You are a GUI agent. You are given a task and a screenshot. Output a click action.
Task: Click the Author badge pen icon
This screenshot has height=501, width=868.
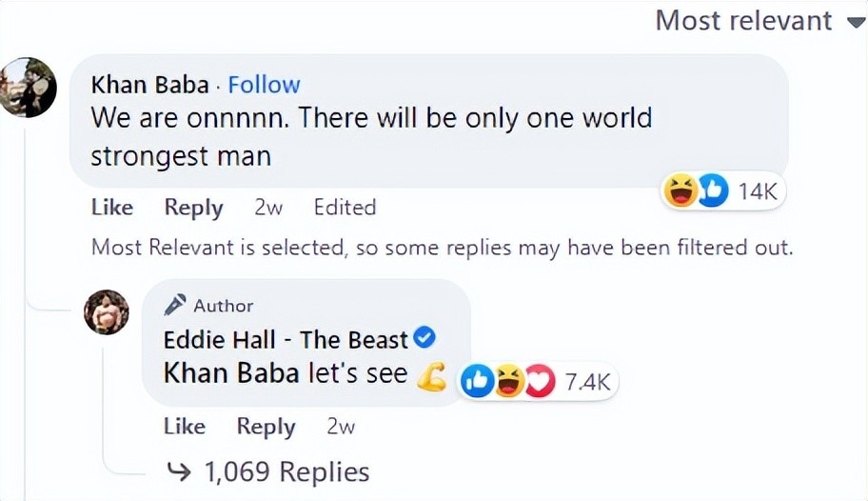click(x=175, y=305)
